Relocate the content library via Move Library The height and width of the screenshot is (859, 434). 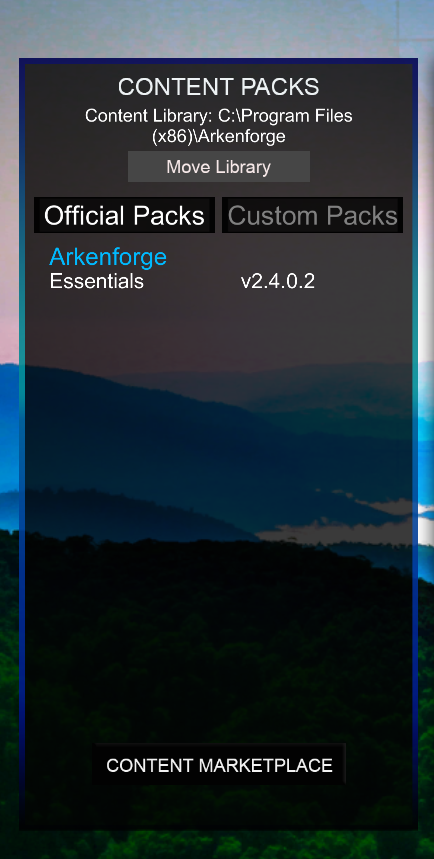click(219, 167)
